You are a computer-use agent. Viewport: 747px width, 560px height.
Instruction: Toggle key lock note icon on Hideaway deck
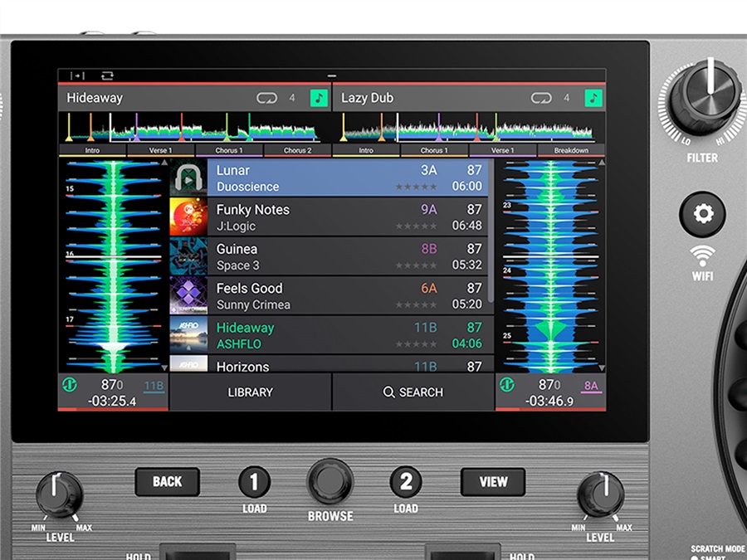click(318, 98)
